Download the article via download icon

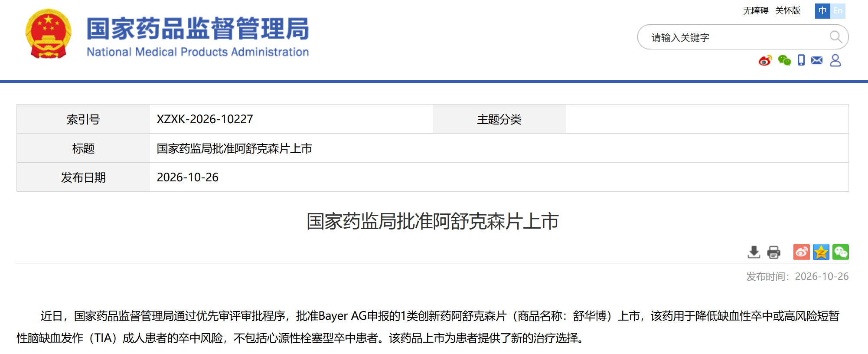(x=754, y=252)
